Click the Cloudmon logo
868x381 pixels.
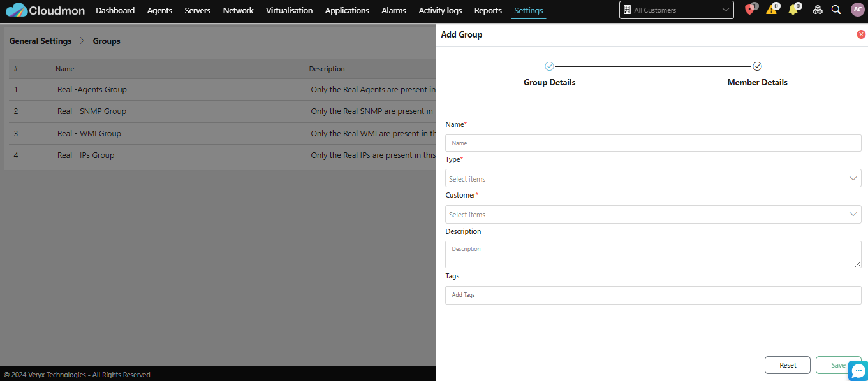[45, 10]
